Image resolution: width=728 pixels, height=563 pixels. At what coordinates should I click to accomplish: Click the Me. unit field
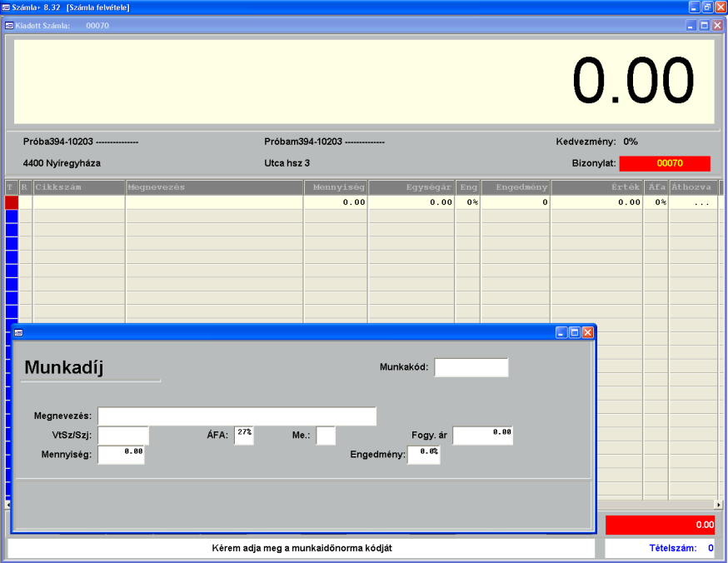coord(326,436)
